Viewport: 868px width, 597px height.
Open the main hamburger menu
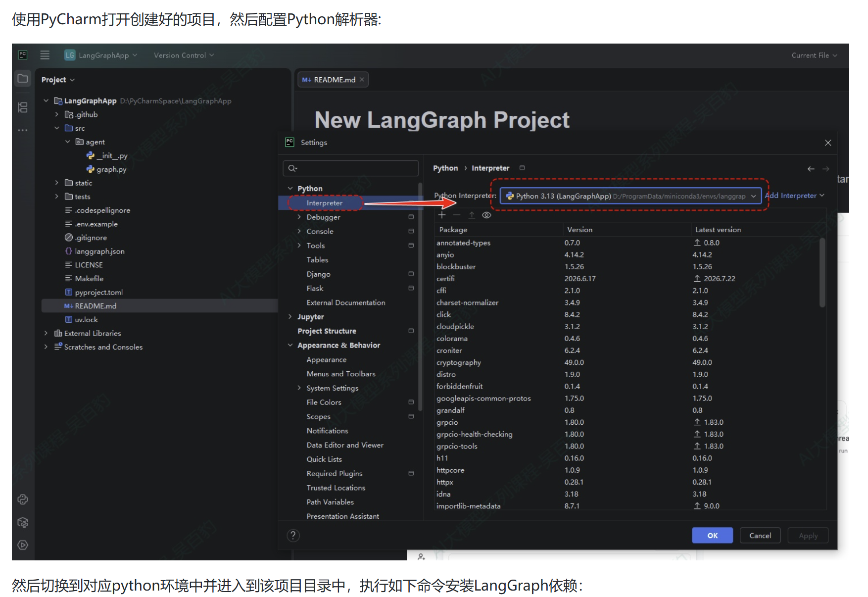pyautogui.click(x=45, y=55)
